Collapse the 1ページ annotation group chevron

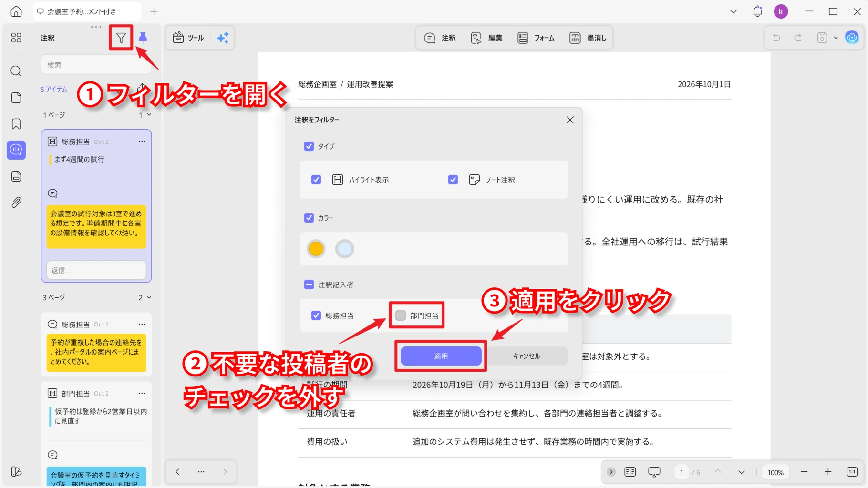149,115
